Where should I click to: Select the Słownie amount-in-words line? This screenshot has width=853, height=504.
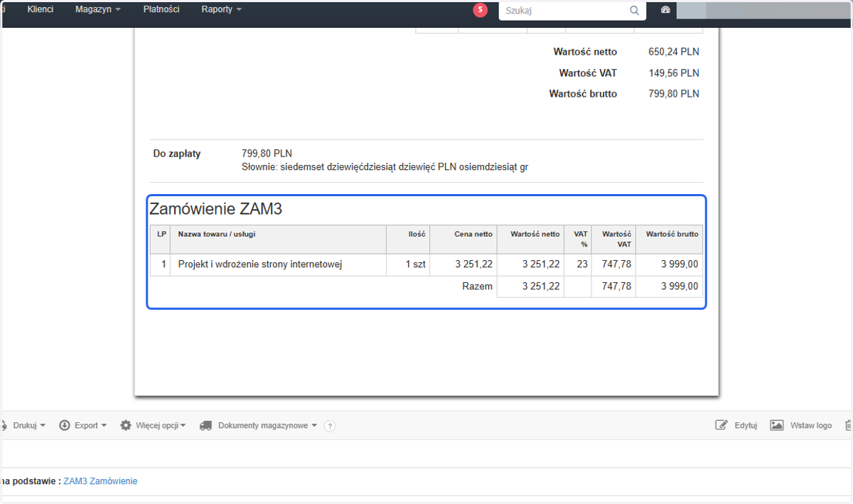pos(385,167)
